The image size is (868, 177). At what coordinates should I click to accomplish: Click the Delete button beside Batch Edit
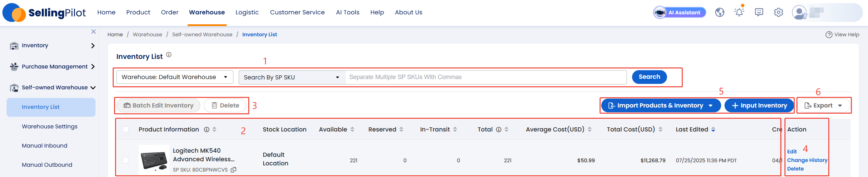click(225, 105)
